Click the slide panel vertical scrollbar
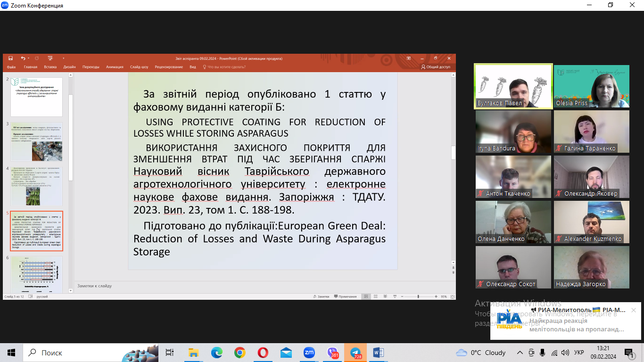 pos(71,137)
